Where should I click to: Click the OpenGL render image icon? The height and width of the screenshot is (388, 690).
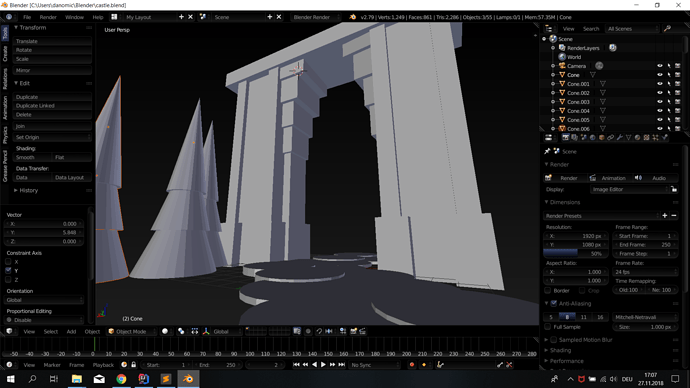pyautogui.click(x=353, y=331)
